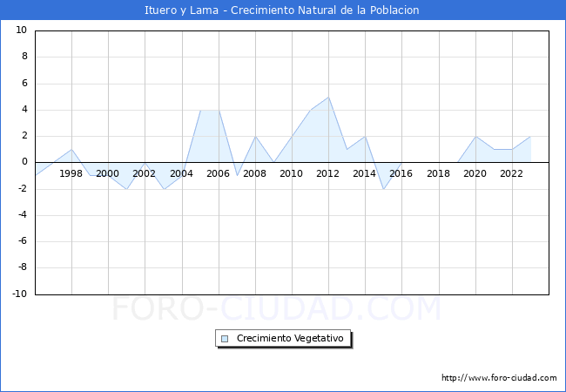Click the x-axis label 2018

(438, 173)
